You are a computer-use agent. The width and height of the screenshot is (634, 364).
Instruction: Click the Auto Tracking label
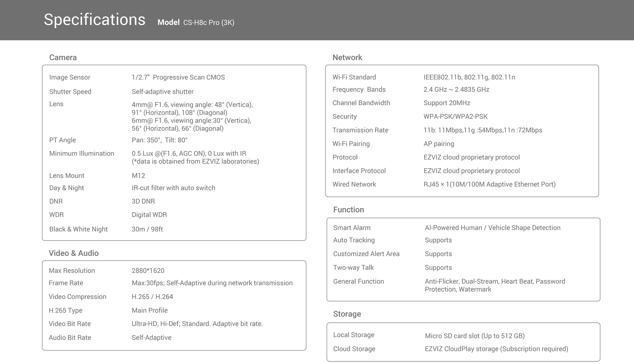pos(354,240)
